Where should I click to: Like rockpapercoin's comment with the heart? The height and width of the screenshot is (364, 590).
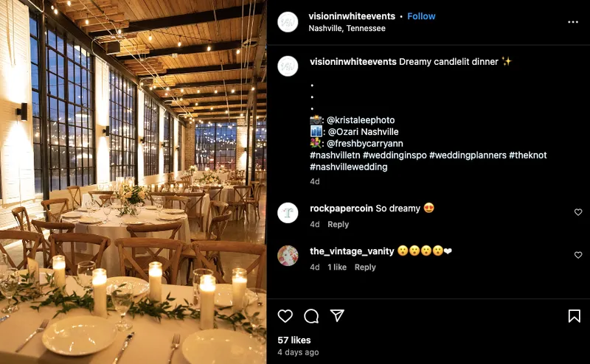(x=578, y=212)
